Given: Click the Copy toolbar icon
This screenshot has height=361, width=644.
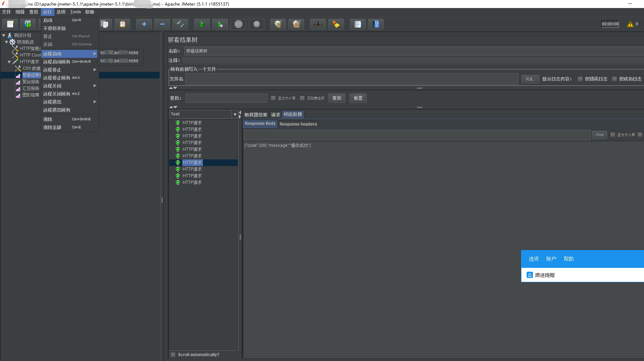Looking at the screenshot, I should coord(104,24).
